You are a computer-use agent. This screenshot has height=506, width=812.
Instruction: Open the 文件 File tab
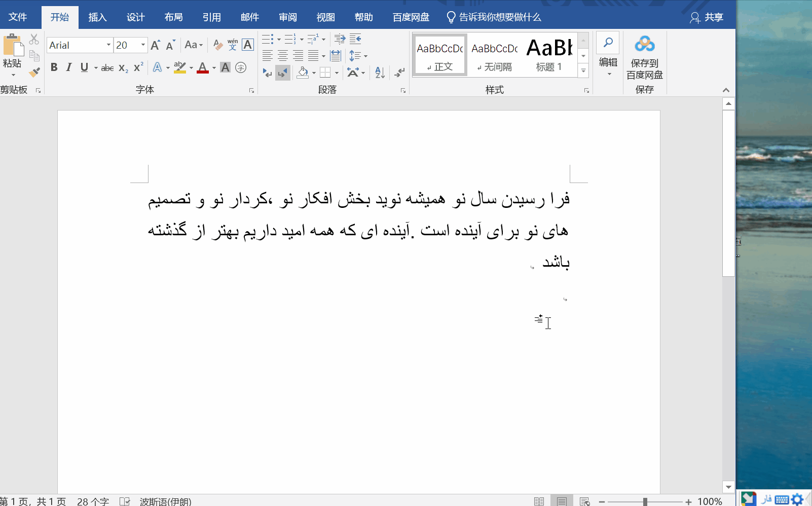point(18,17)
